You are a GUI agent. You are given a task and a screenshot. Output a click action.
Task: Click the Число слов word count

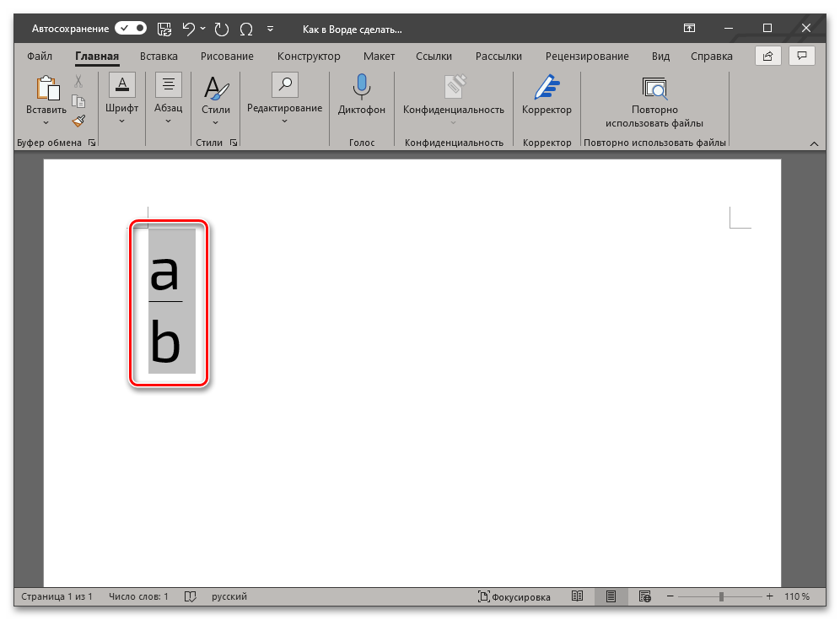click(x=138, y=596)
